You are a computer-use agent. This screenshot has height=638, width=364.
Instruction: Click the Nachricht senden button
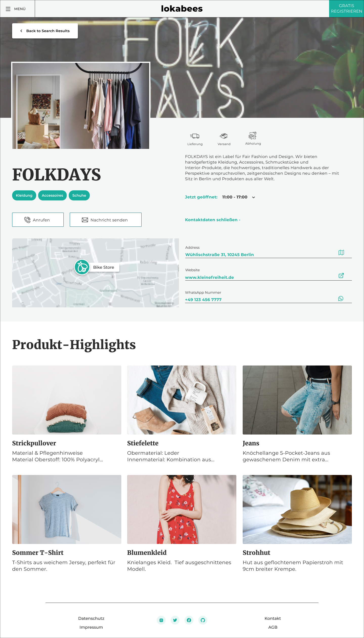pos(106,220)
